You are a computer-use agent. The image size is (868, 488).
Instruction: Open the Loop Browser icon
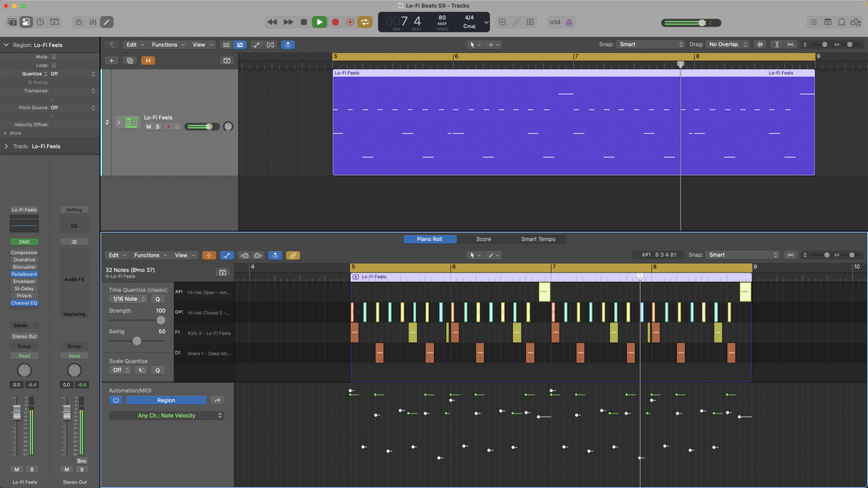click(x=841, y=22)
